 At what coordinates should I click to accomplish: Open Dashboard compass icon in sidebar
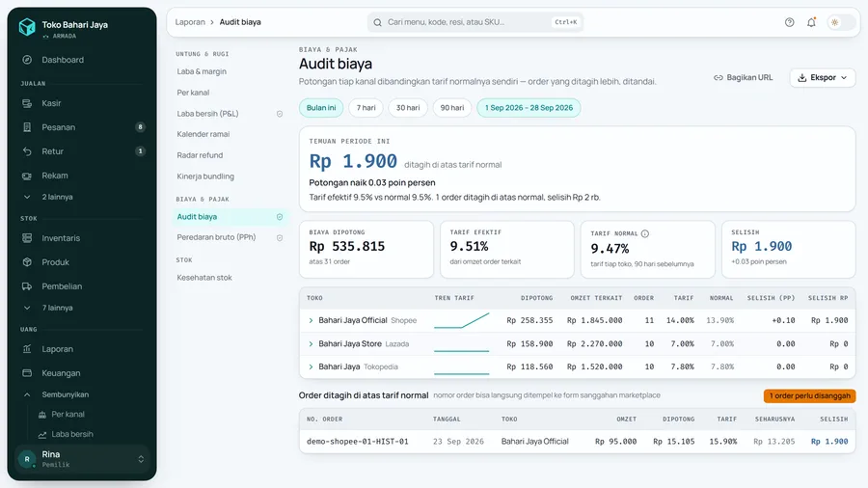(x=27, y=60)
